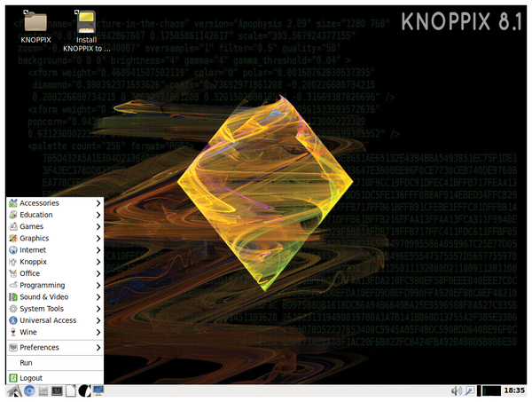Launch the Install KNOPPIX to desktop icon
The width and height of the screenshot is (532, 402).
click(x=87, y=31)
